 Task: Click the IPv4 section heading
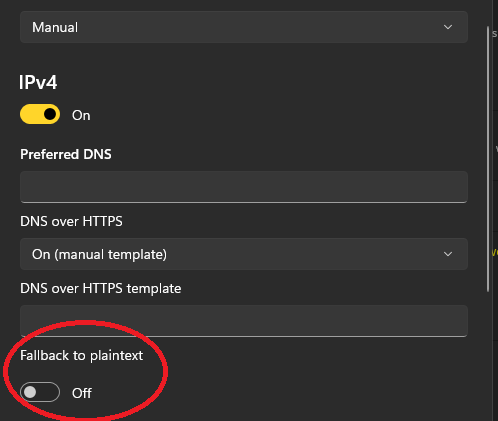pos(38,82)
